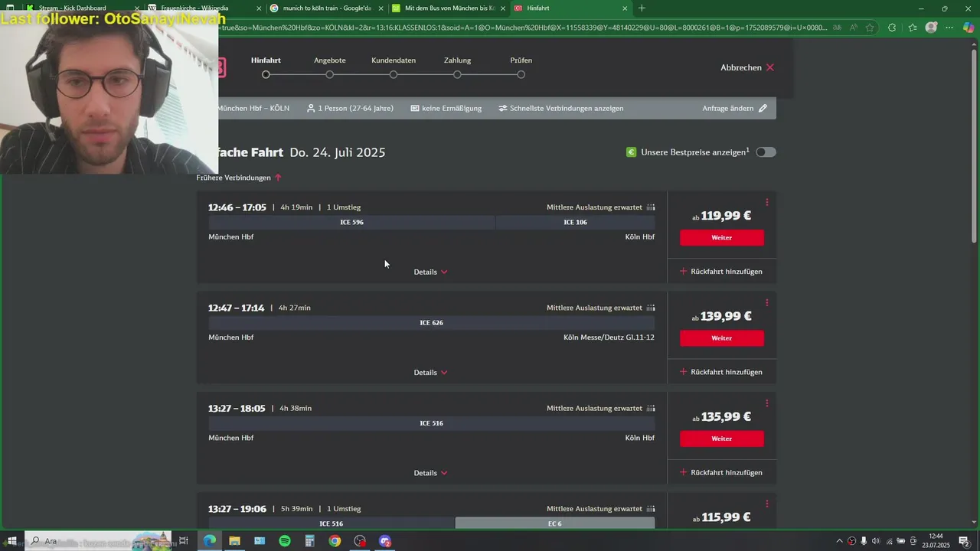Show Frühere Verbindungen

(x=239, y=178)
